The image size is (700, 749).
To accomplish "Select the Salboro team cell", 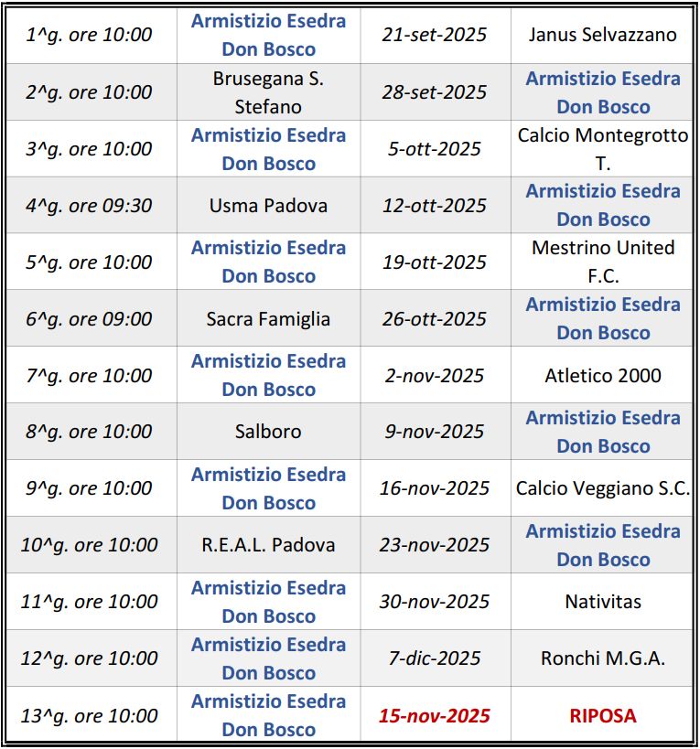I will [x=268, y=432].
